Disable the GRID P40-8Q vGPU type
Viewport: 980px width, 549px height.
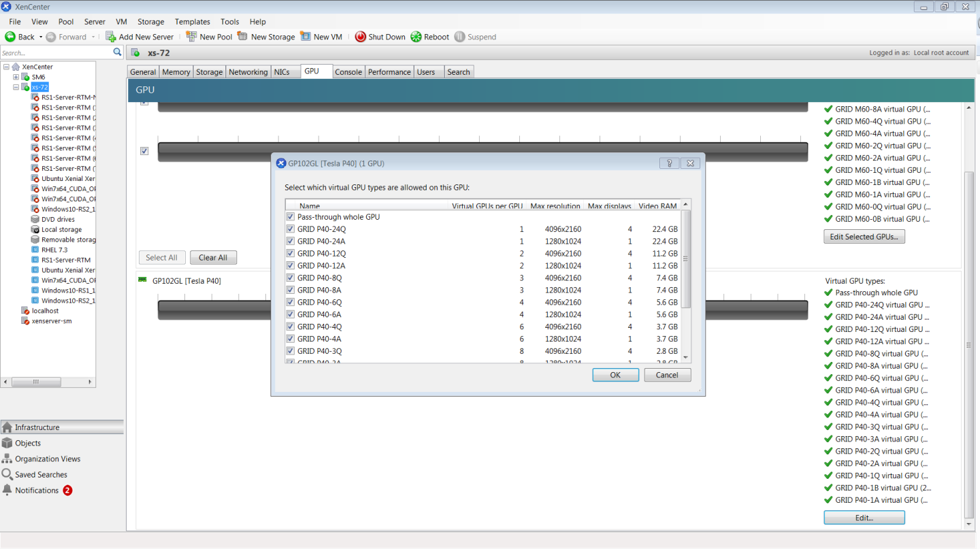tap(291, 278)
